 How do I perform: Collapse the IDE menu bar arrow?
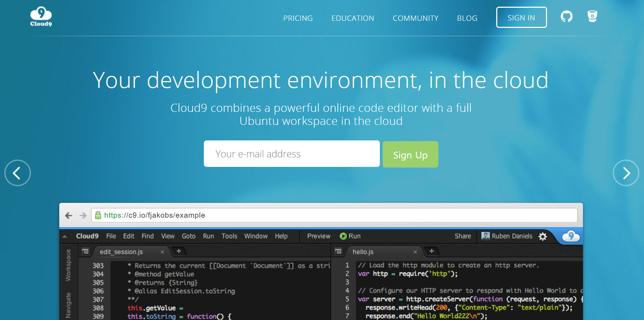[65, 236]
